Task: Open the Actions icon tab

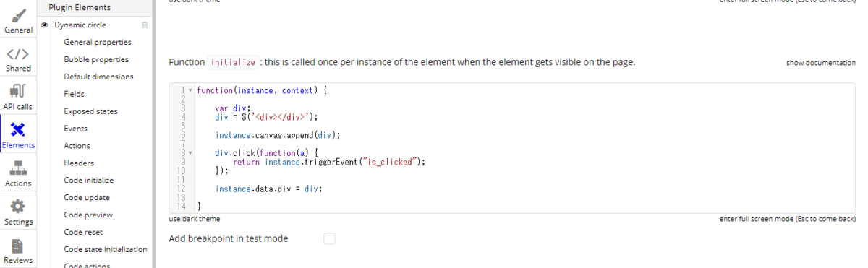Action: coord(18,173)
